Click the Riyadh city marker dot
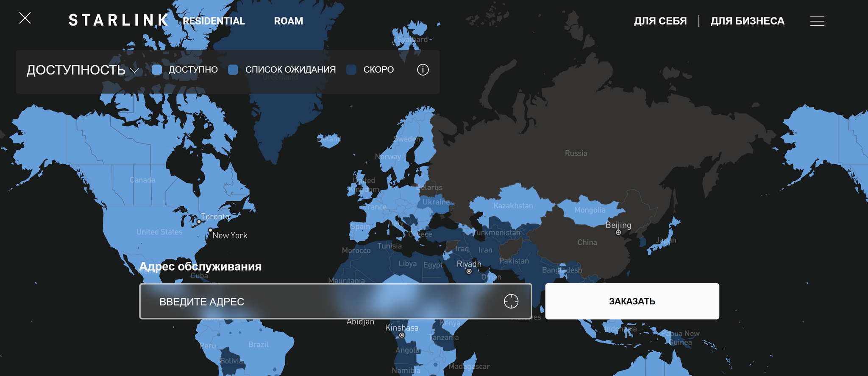 click(x=469, y=272)
